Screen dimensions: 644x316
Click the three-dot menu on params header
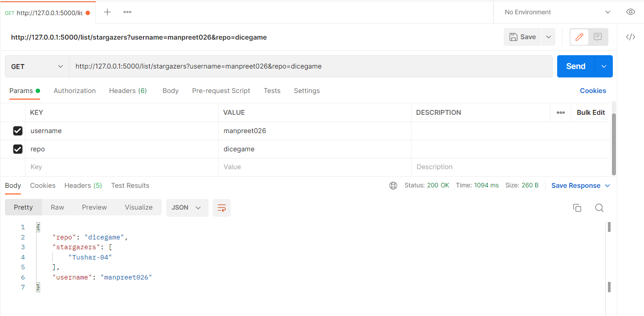(560, 112)
